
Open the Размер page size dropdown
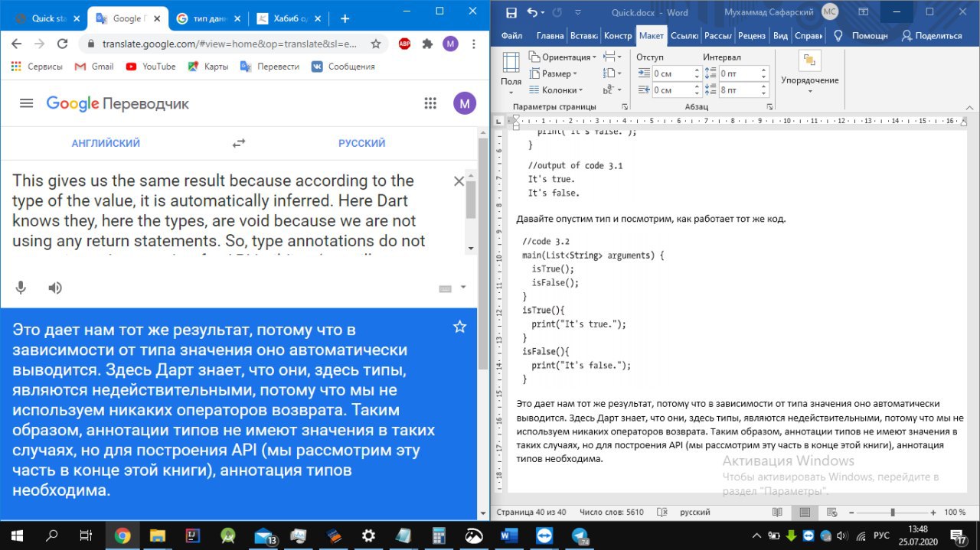pyautogui.click(x=554, y=73)
